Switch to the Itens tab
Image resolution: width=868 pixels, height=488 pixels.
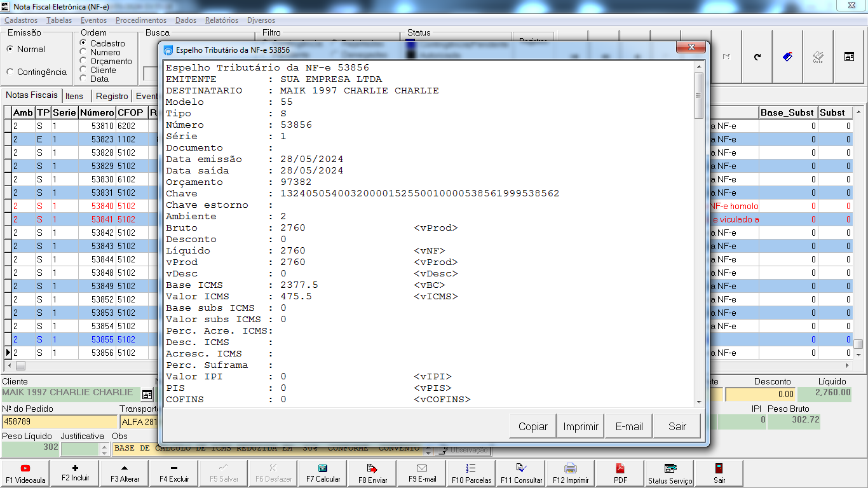click(x=74, y=97)
